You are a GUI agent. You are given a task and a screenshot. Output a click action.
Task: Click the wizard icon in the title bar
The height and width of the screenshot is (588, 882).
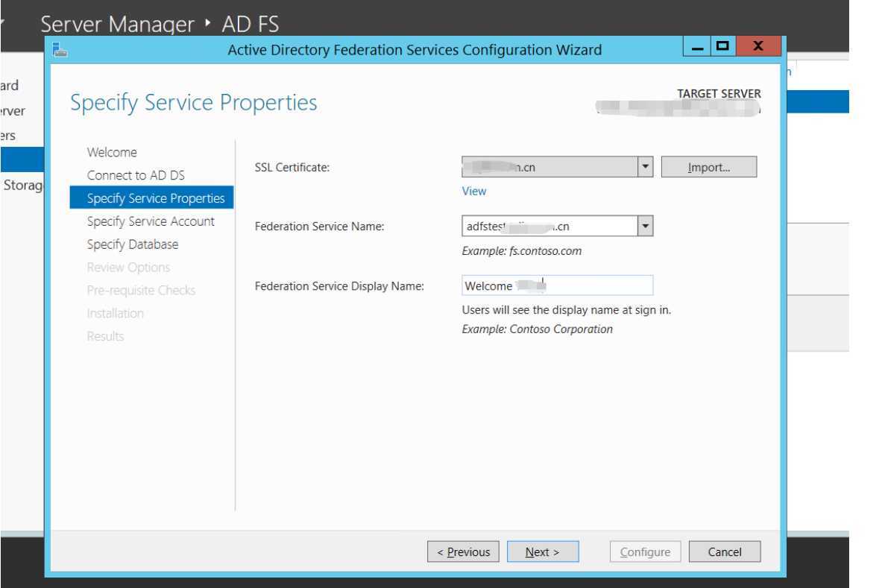pyautogui.click(x=60, y=50)
